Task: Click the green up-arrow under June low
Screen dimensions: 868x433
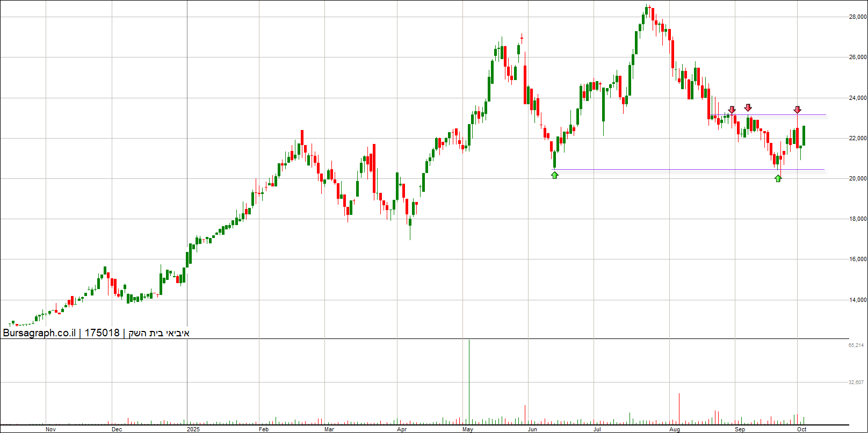Action: tap(555, 175)
